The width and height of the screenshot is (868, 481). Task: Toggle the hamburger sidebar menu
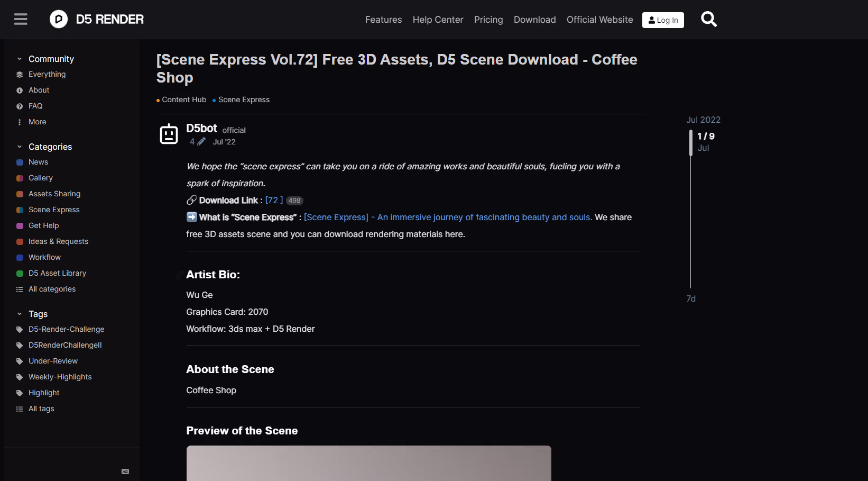click(21, 20)
